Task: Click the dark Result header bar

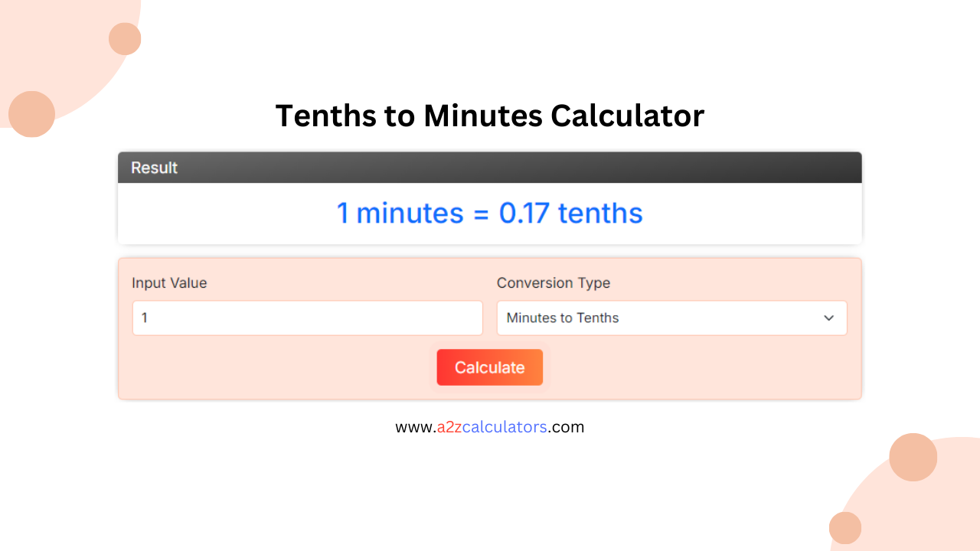Action: tap(489, 168)
